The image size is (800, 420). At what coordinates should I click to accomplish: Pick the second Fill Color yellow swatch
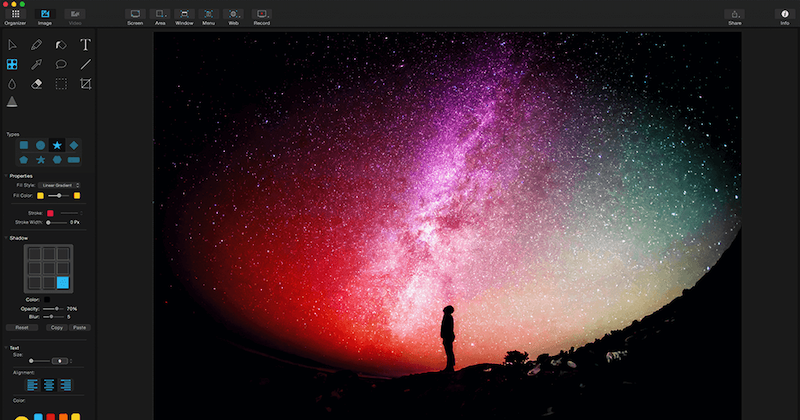click(x=77, y=195)
